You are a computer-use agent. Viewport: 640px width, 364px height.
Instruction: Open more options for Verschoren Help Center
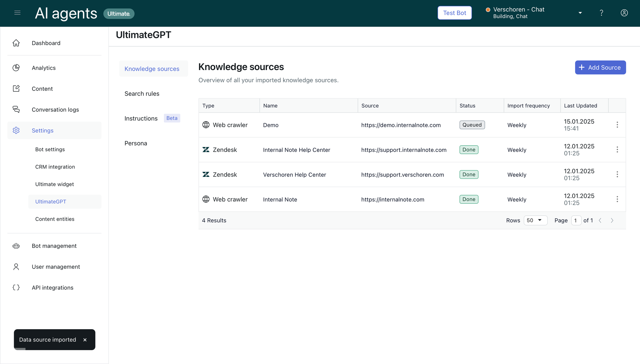pyautogui.click(x=617, y=174)
